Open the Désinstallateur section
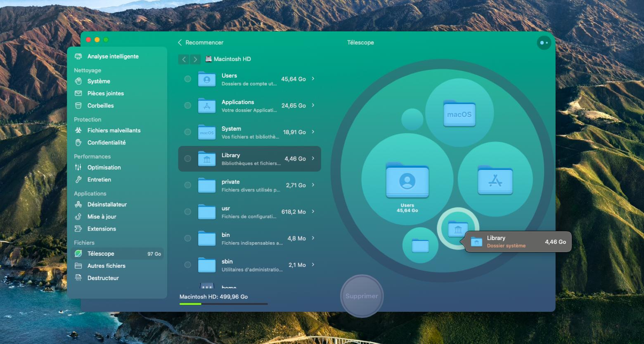 (x=117, y=204)
